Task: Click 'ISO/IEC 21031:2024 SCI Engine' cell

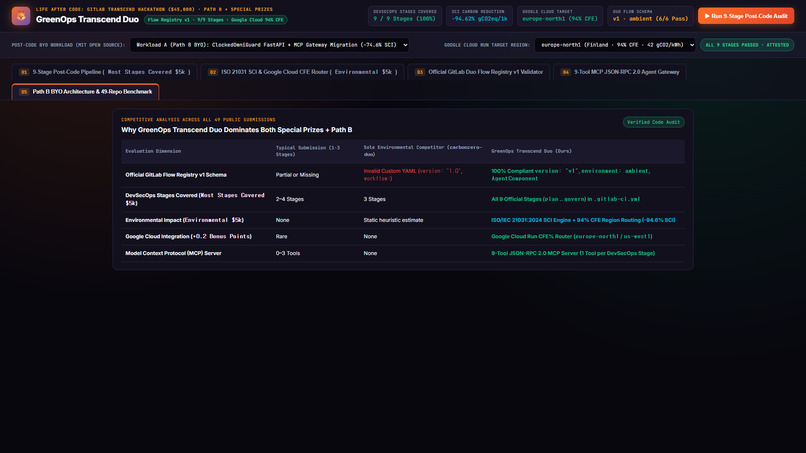Action: tap(583, 220)
